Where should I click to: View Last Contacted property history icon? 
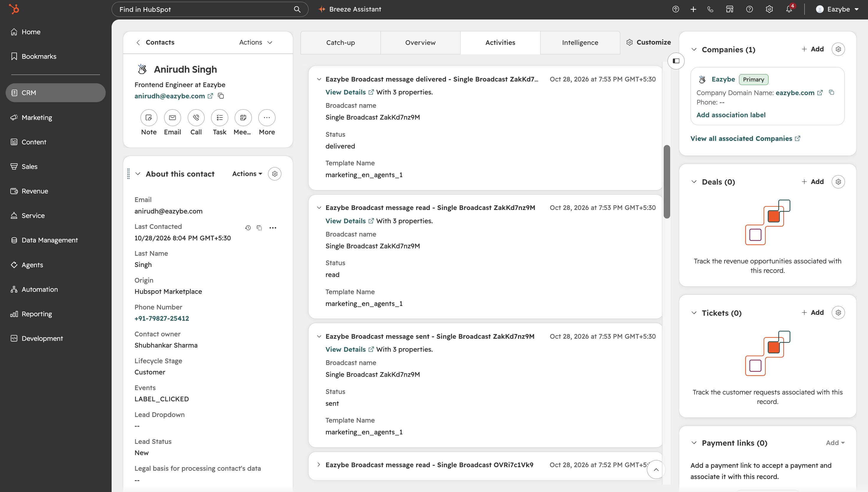coord(248,228)
